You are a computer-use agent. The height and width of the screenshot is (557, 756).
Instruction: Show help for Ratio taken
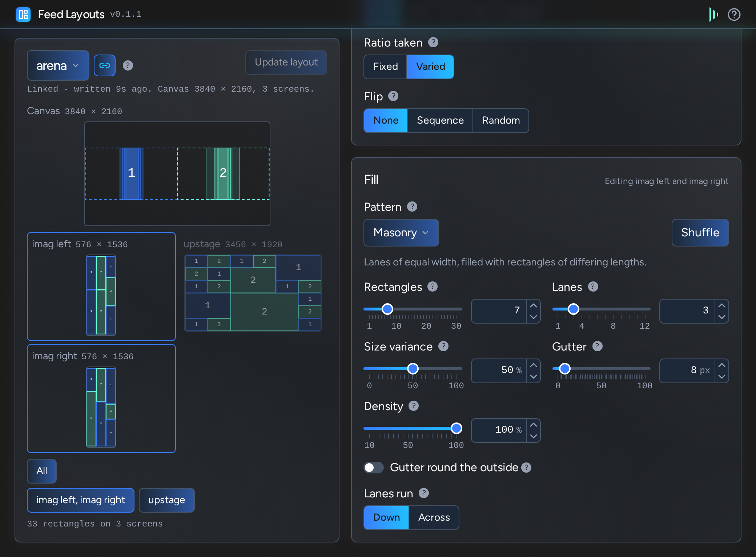pos(433,42)
